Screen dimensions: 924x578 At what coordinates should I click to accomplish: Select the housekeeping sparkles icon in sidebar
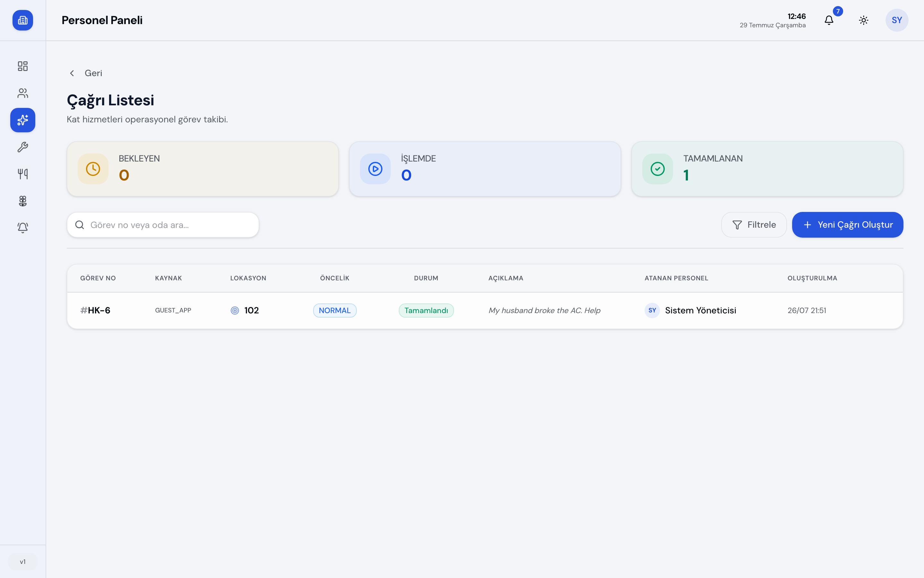pos(22,120)
